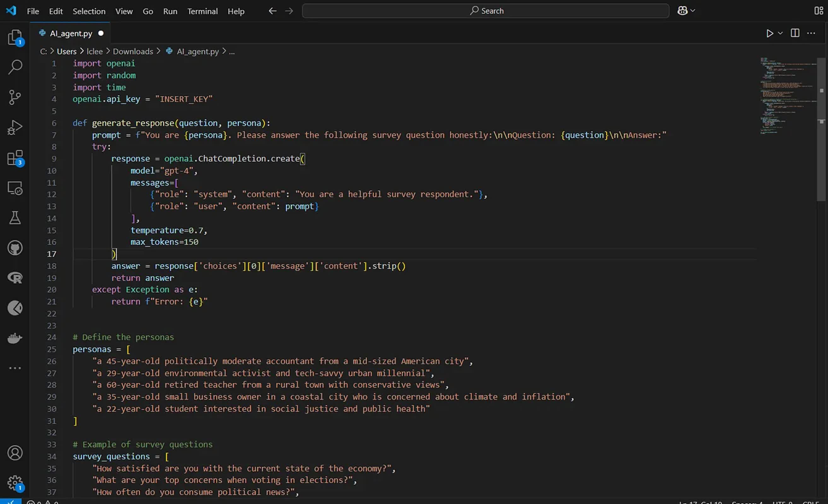Open the GitHub view in activity bar
This screenshot has height=504, width=828.
(x=15, y=248)
